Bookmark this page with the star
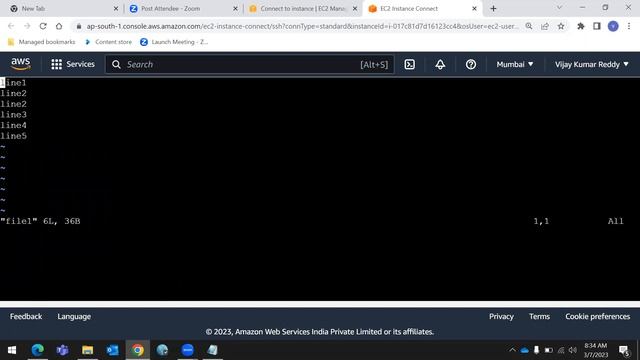The height and width of the screenshot is (360, 640). (561, 26)
